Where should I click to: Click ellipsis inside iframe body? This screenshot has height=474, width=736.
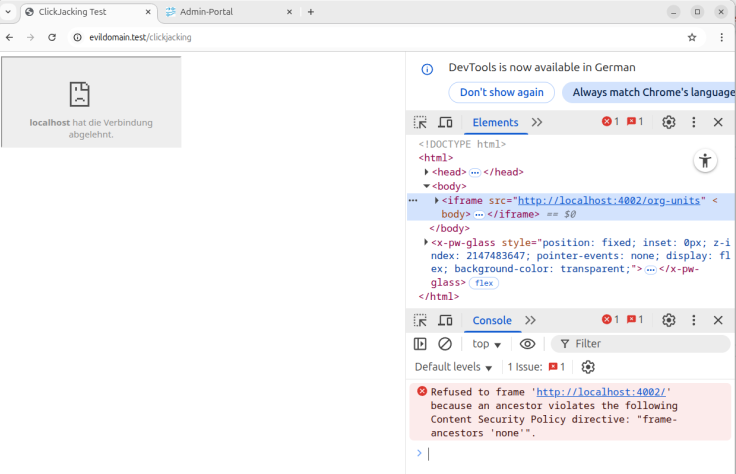pyautogui.click(x=479, y=215)
